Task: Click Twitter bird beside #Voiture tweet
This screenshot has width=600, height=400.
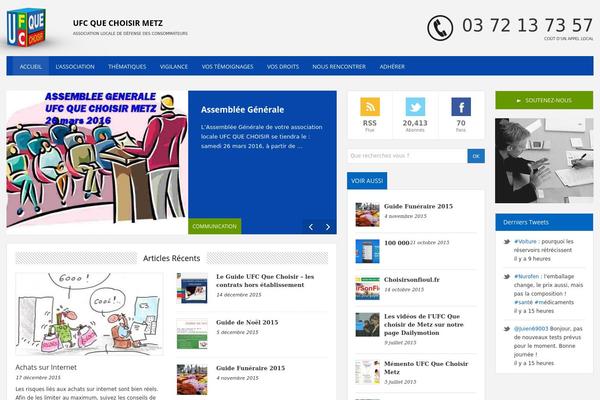Action: 507,242
